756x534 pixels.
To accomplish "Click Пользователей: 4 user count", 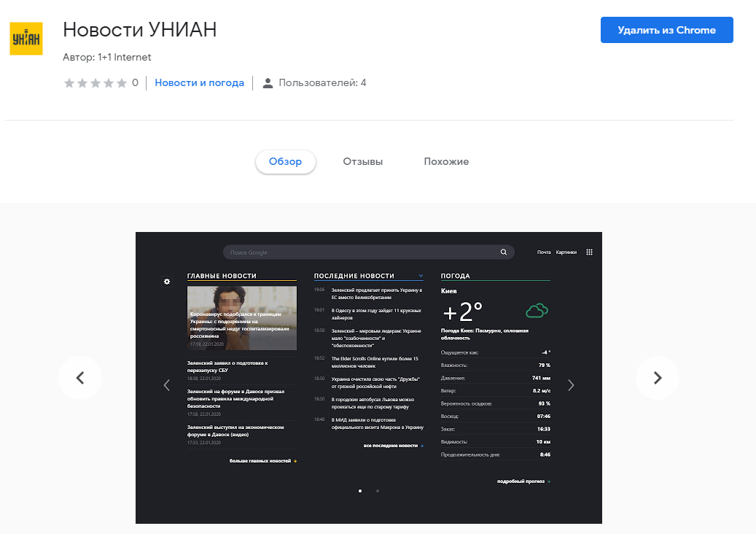I will [x=322, y=83].
